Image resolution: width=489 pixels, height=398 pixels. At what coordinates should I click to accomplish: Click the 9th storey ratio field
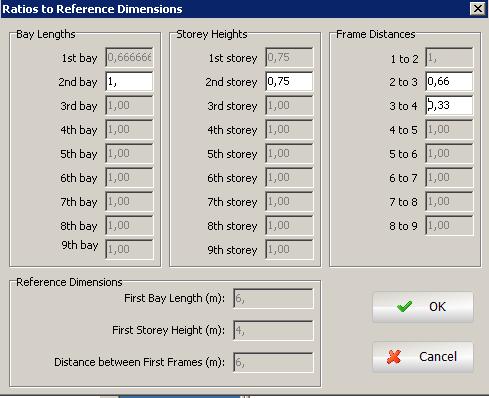pyautogui.click(x=289, y=249)
